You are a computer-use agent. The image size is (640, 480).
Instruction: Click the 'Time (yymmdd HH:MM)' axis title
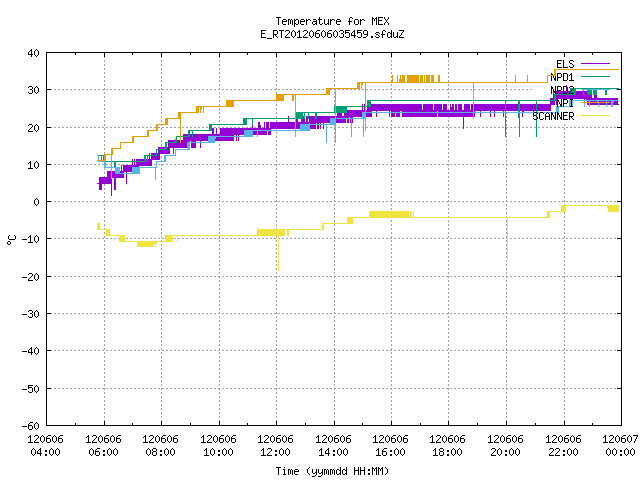click(x=332, y=471)
